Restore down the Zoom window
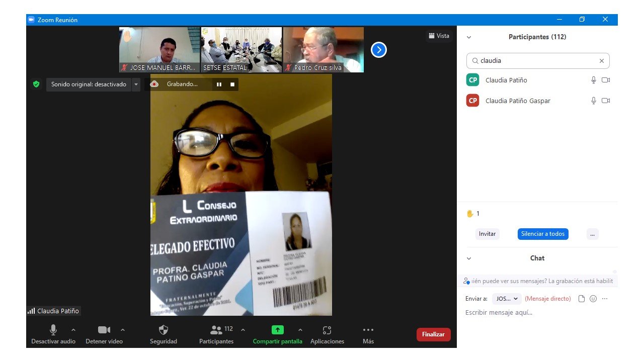The width and height of the screenshot is (644, 362). [x=582, y=20]
